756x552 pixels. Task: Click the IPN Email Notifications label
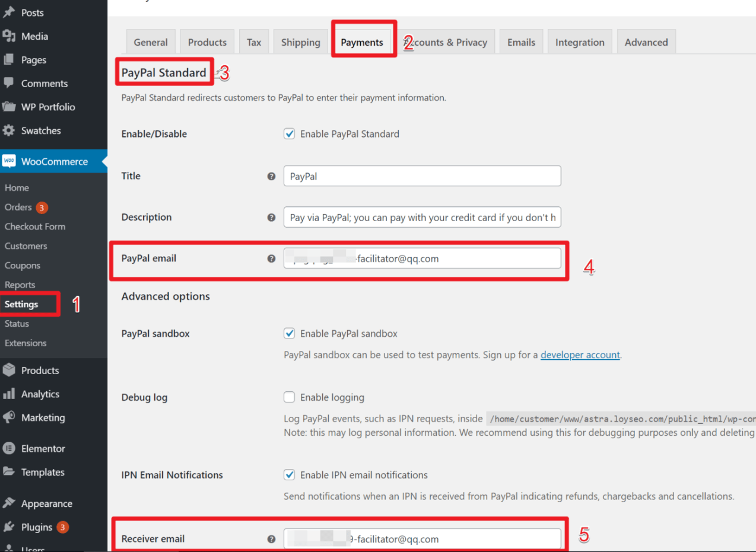172,475
